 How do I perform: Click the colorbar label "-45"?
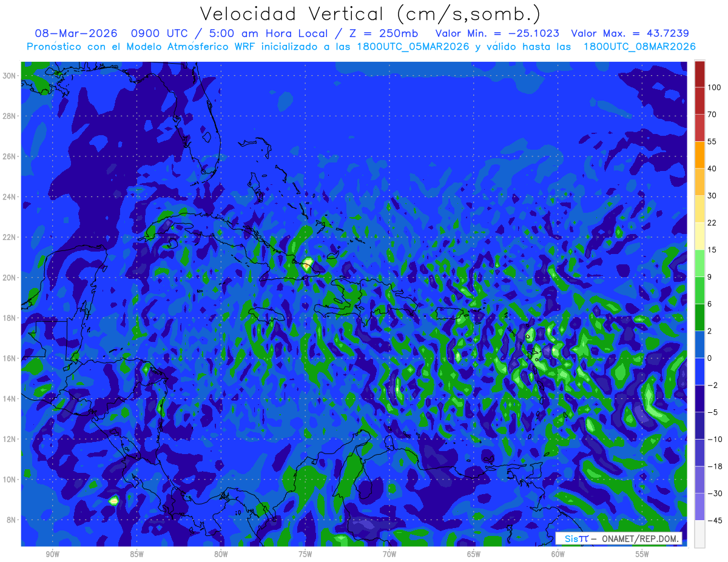714,520
